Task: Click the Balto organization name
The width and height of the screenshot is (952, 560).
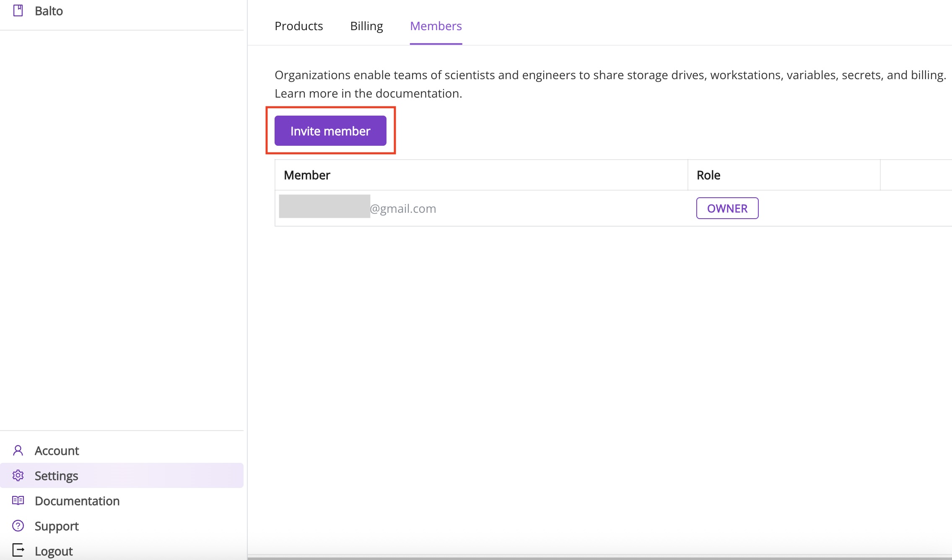Action: click(49, 11)
